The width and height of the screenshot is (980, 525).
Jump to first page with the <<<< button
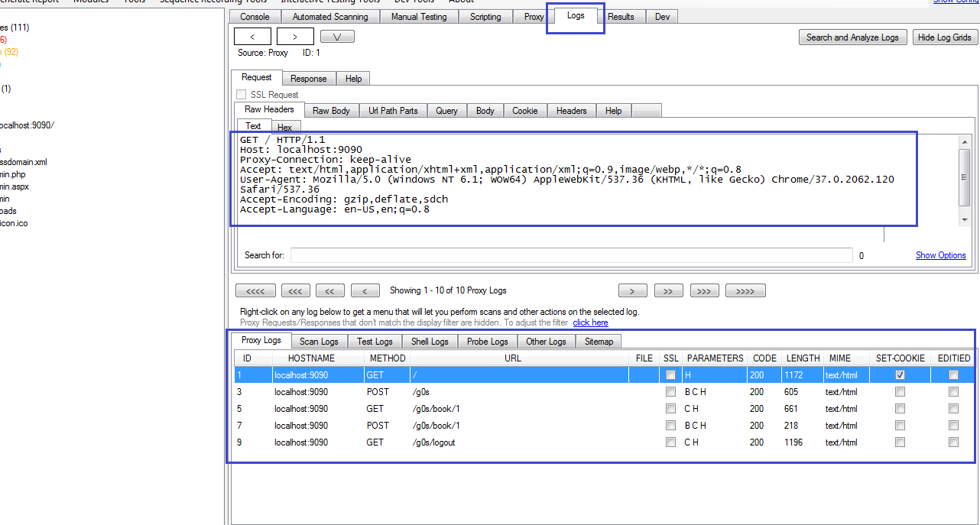click(255, 290)
